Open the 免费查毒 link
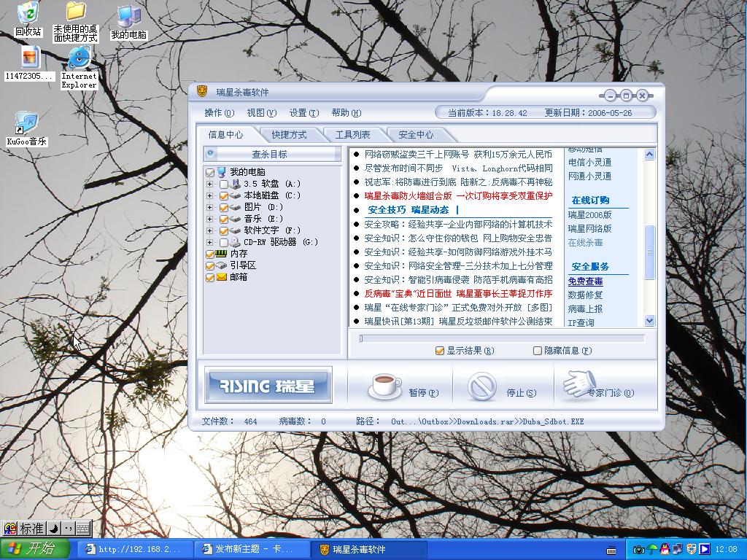The image size is (747, 560). (x=585, y=281)
